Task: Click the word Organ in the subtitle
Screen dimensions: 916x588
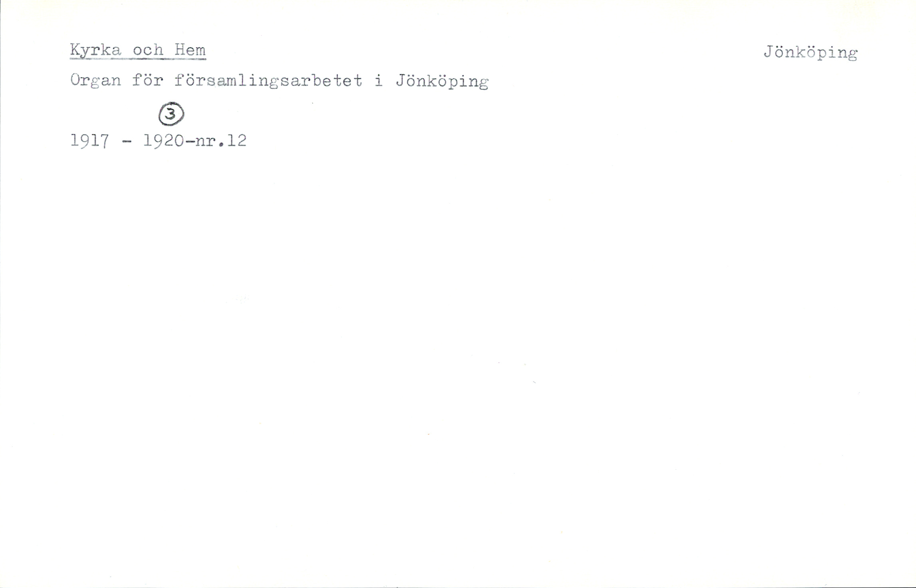Action: pos(96,81)
